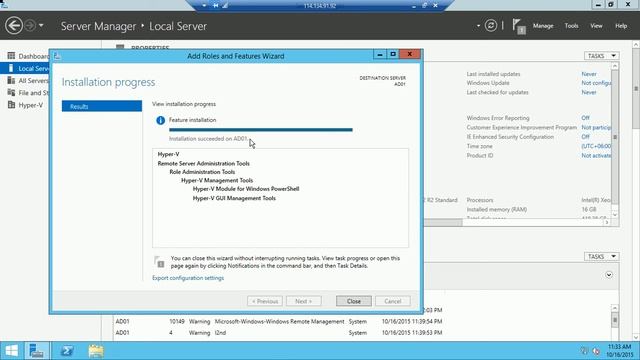
Task: Click Role Administration Tools entry
Action: point(202,172)
